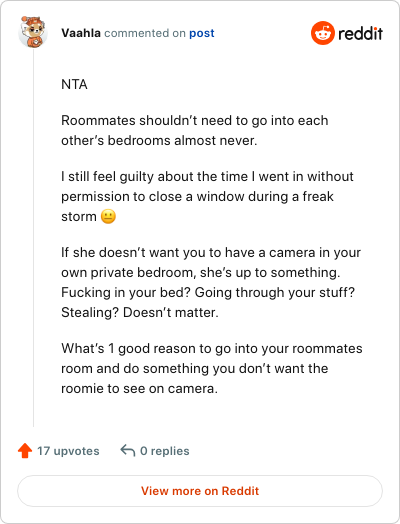The width and height of the screenshot is (400, 524).
Task: Click the reply arrow icon
Action: (x=128, y=450)
